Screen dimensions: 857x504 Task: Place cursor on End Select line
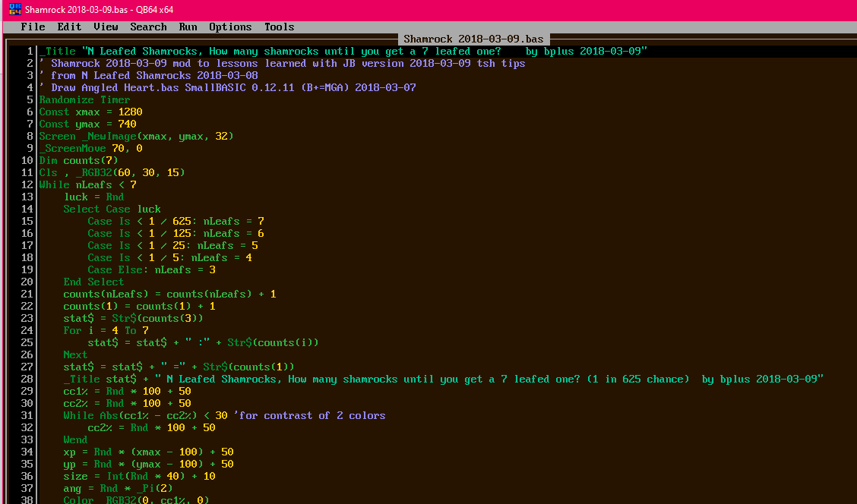point(93,282)
